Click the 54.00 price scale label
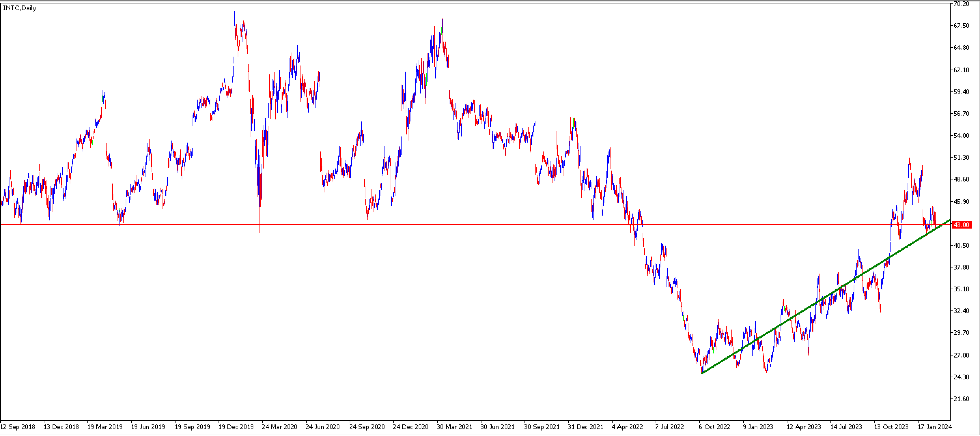This screenshot has height=436, width=980. [961, 136]
